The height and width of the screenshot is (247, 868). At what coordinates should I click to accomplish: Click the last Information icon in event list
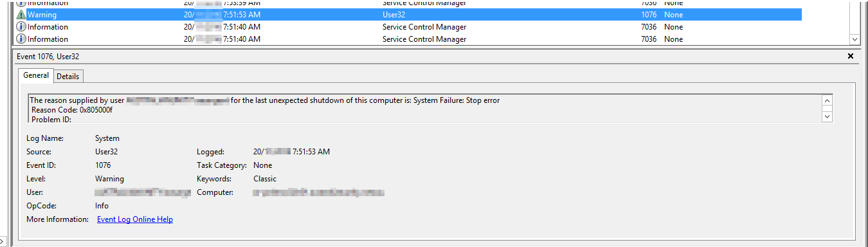(x=21, y=39)
